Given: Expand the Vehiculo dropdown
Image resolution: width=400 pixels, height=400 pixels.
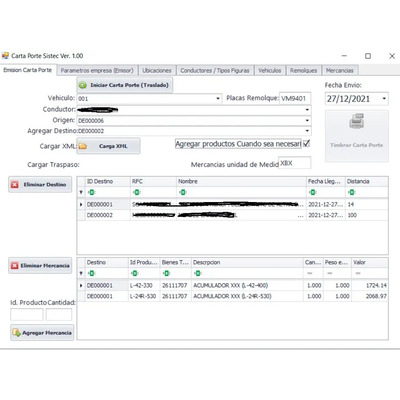Looking at the screenshot, I should pos(218,99).
